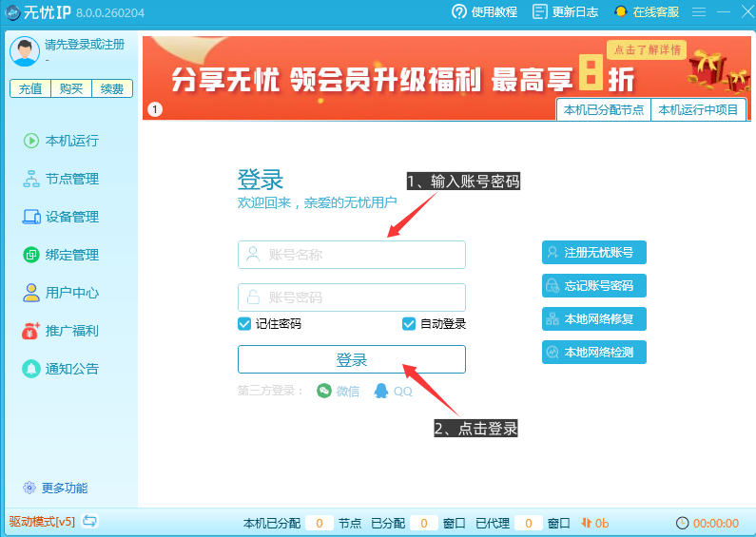The image size is (756, 537).
Task: Focus the 账号密码 password field
Action: pos(352,297)
